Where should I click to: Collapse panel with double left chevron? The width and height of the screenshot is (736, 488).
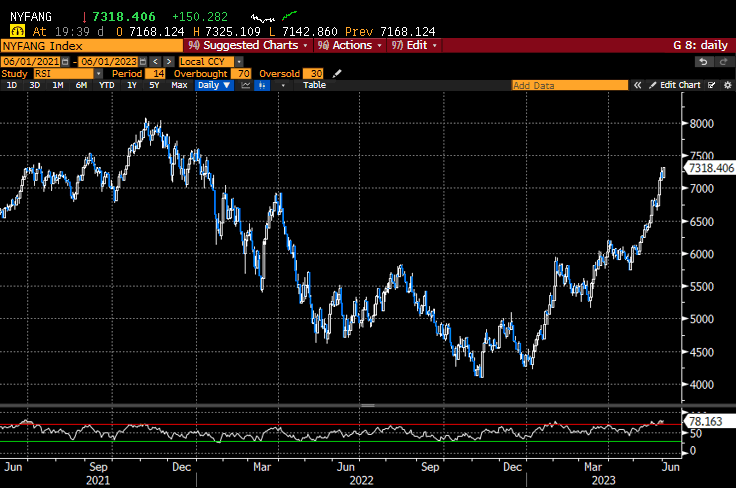pos(637,85)
